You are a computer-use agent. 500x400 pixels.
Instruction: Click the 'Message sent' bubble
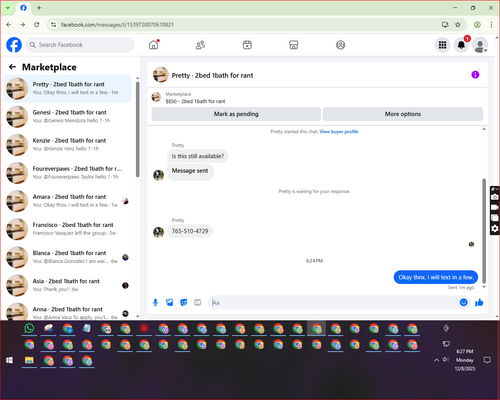tap(190, 171)
